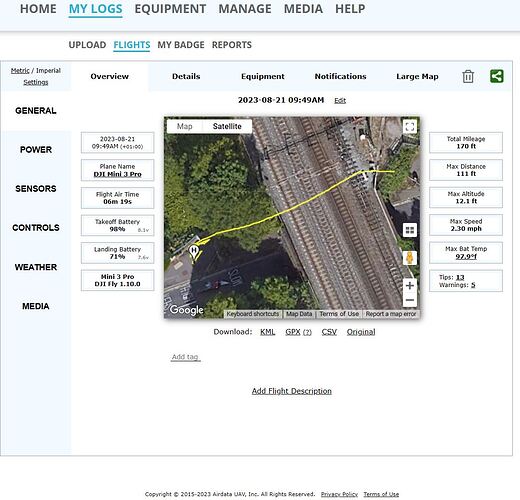Select the Overview tab
This screenshot has width=520, height=500.
tap(110, 76)
